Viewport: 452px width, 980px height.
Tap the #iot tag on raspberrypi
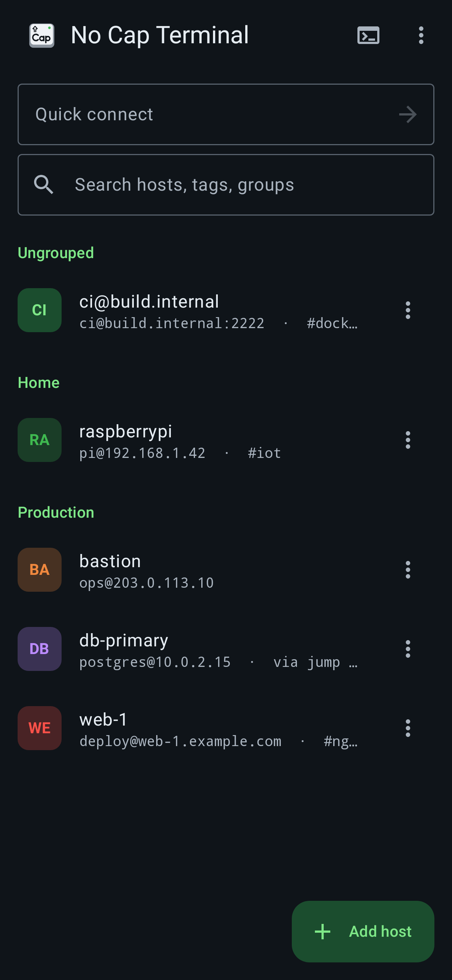pyautogui.click(x=264, y=453)
